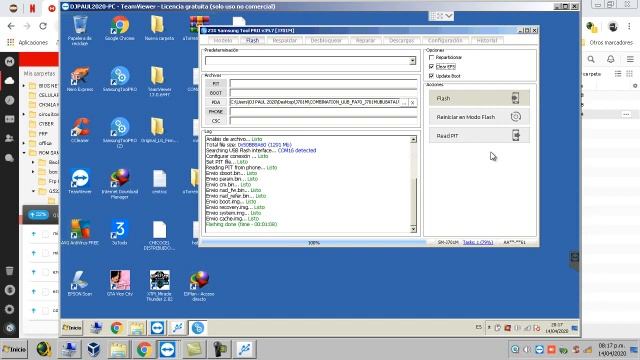Click the PHONE file browse button
The height and width of the screenshot is (360, 640).
pyautogui.click(x=216, y=111)
